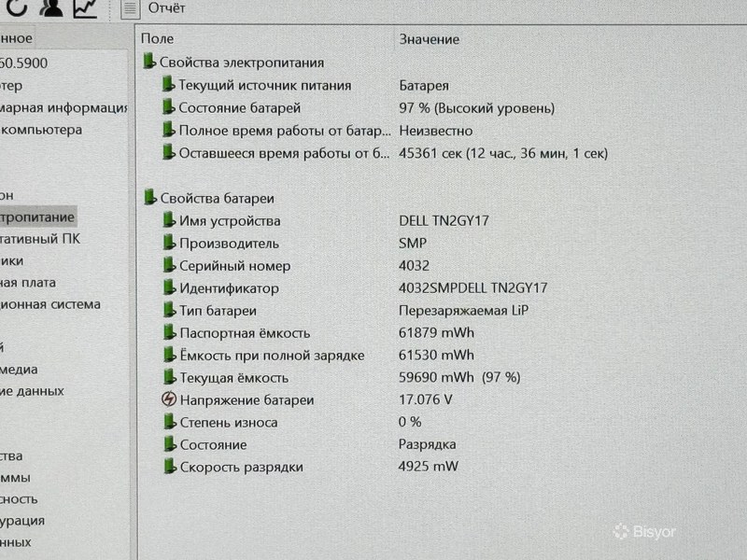Viewport: 747px width, 560px height.
Task: Select Текущая ёмкость field
Action: click(x=234, y=378)
